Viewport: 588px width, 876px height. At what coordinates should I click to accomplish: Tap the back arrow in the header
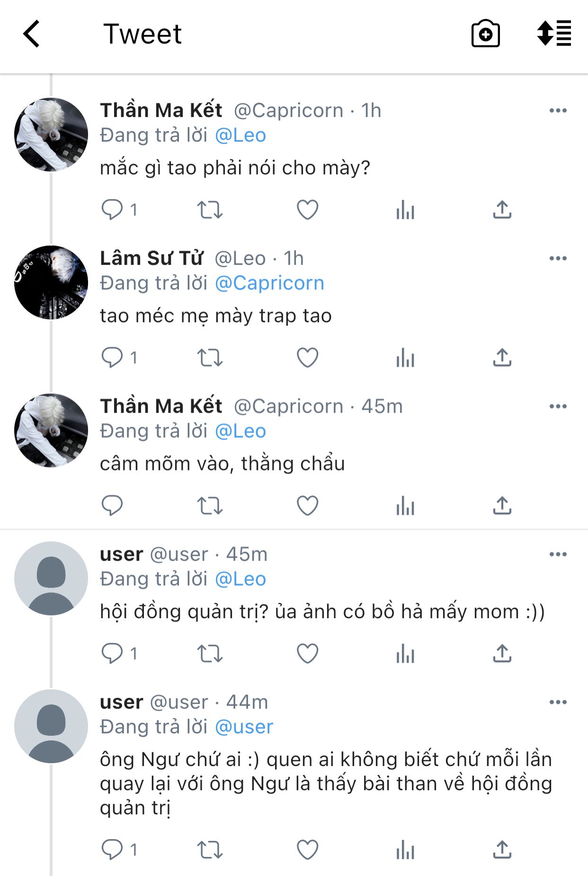point(32,34)
